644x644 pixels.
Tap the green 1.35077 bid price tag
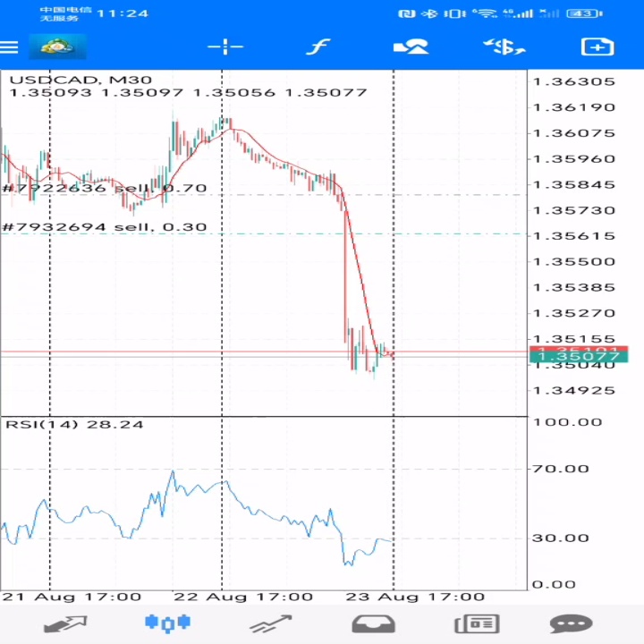click(565, 358)
